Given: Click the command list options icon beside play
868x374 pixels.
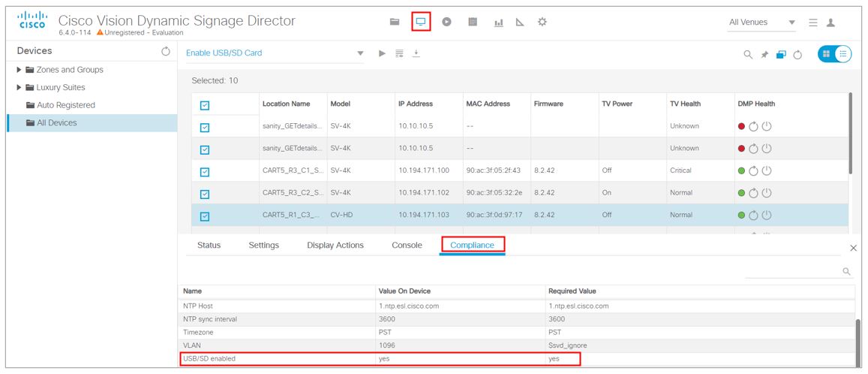Looking at the screenshot, I should click(399, 53).
